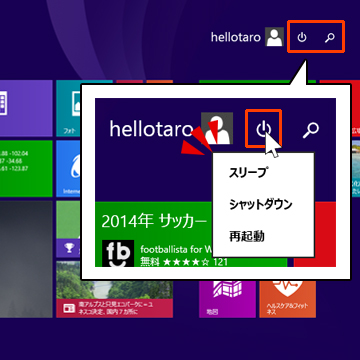The image size is (360, 360).
Task: Click the small power icon beside the small hellotaro avatar
Action: [302, 37]
